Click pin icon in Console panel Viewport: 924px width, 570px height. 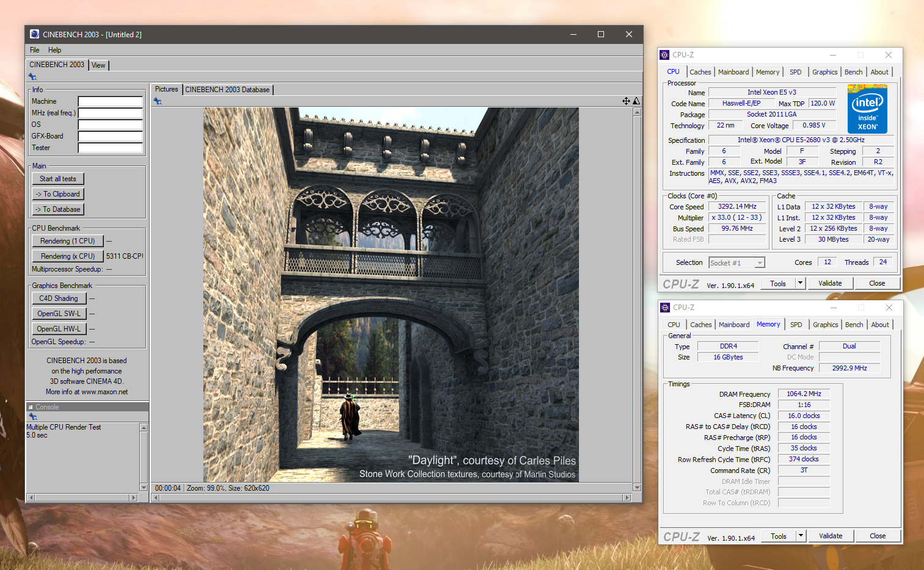pyautogui.click(x=33, y=417)
